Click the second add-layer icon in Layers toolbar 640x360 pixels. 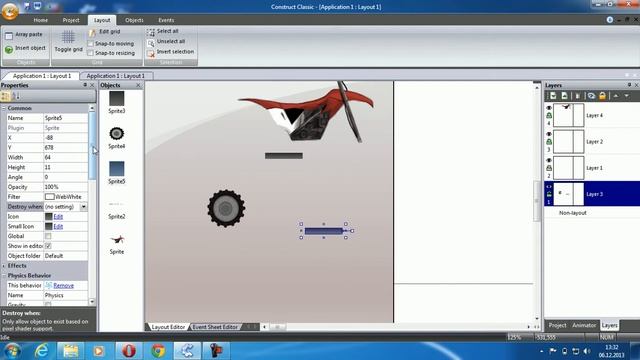click(564, 96)
